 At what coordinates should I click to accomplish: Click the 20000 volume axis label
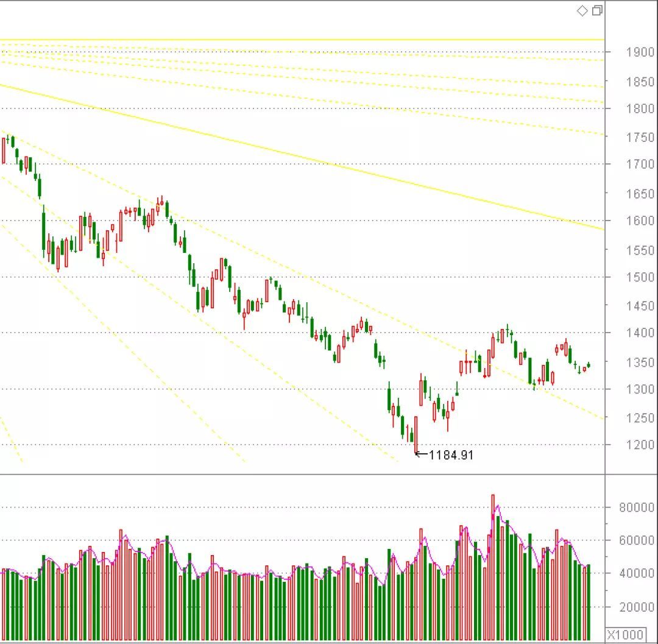point(637,607)
